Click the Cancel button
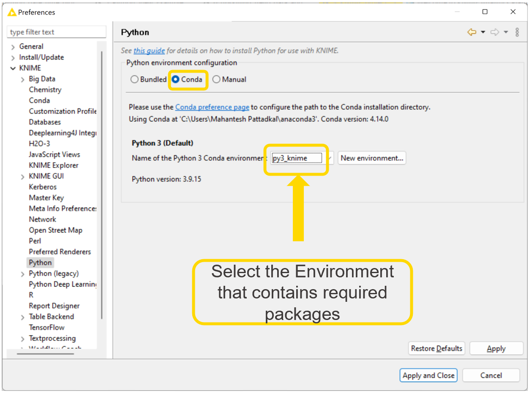The image size is (532, 393). pos(491,375)
